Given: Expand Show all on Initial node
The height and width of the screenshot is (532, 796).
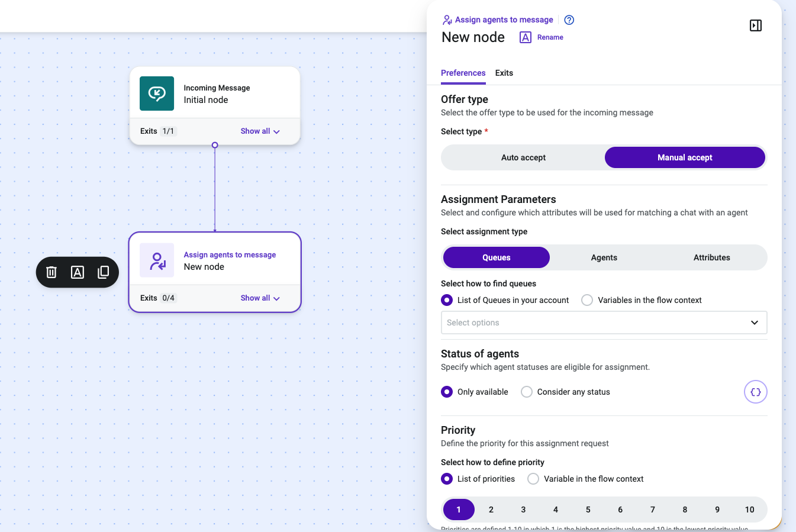Looking at the screenshot, I should coord(260,131).
